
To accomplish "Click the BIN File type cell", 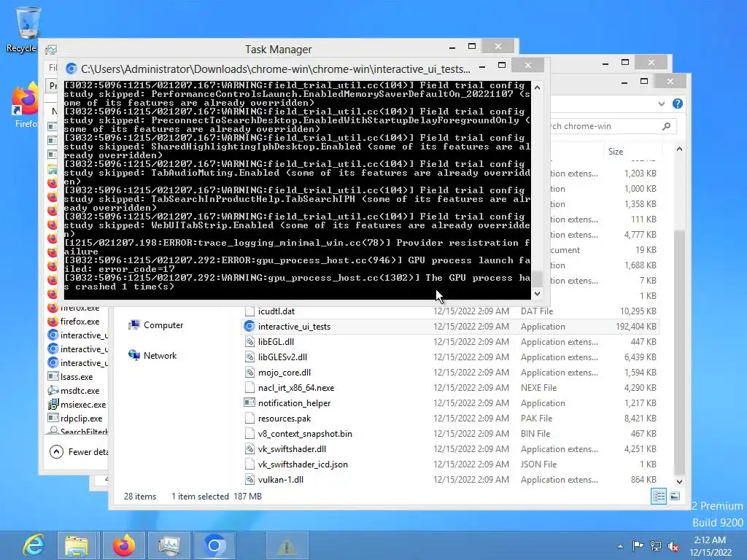I will coord(535,434).
